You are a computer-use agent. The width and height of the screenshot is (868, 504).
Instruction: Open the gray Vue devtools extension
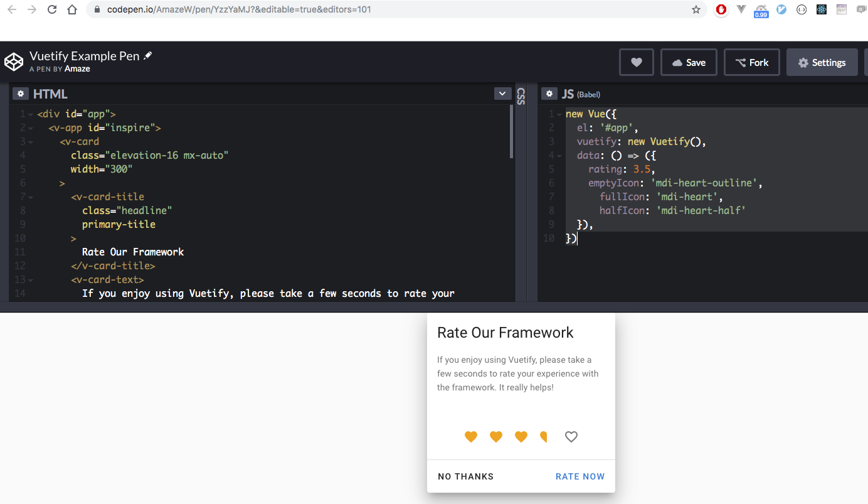pyautogui.click(x=741, y=9)
